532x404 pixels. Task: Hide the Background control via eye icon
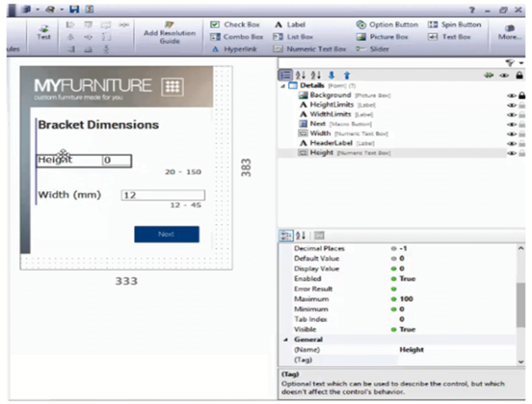pyautogui.click(x=512, y=96)
